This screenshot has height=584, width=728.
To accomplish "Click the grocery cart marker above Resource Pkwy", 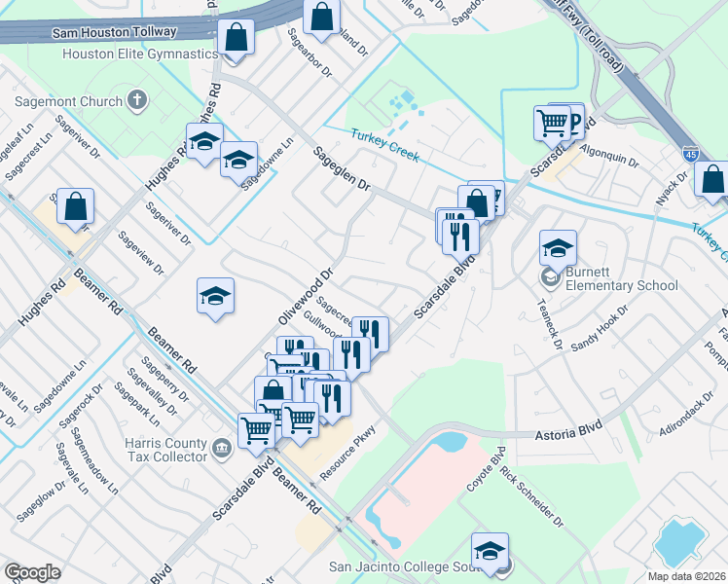I will pyautogui.click(x=300, y=420).
